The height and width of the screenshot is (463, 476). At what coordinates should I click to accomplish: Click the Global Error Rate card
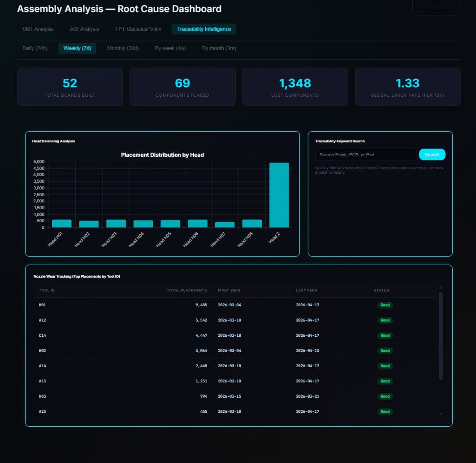(x=408, y=87)
